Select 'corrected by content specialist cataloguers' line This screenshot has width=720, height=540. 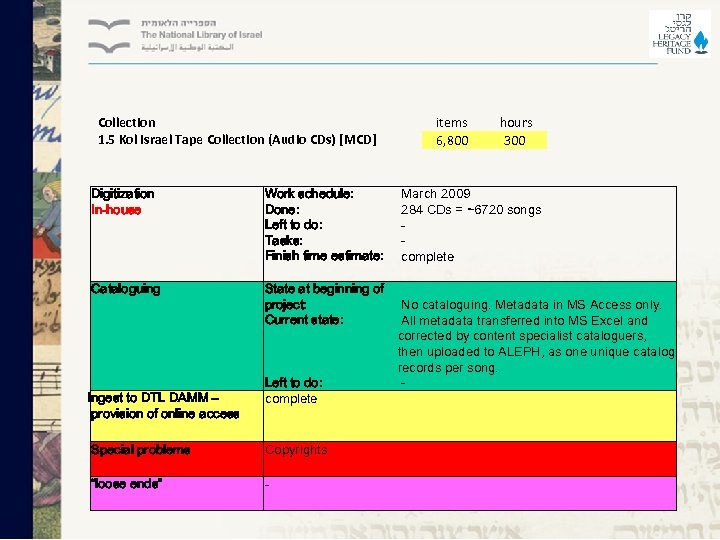click(523, 336)
